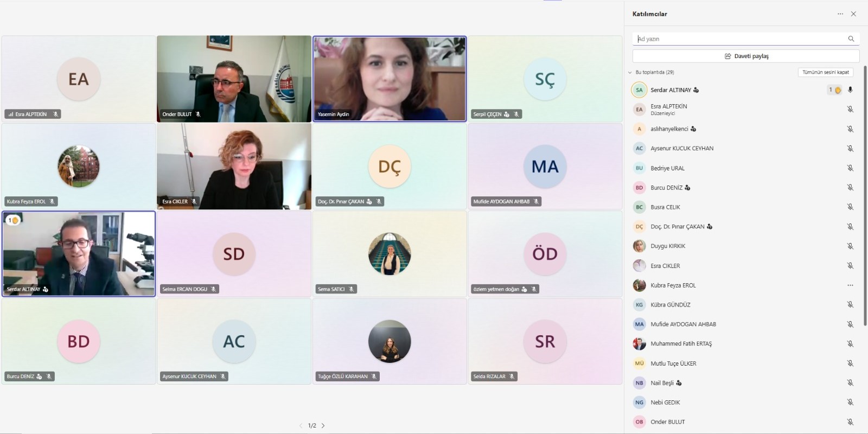Open more options for Kubra Feyza EROL

pyautogui.click(x=850, y=285)
